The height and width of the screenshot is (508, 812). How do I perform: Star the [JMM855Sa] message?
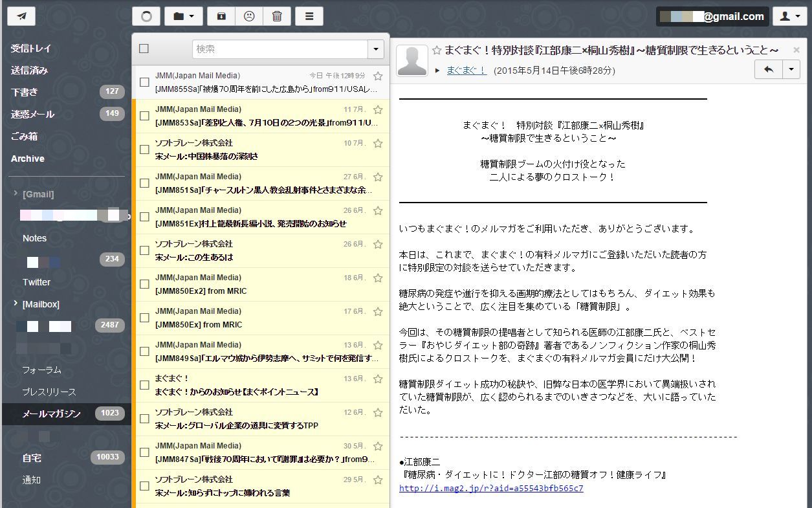[x=378, y=76]
